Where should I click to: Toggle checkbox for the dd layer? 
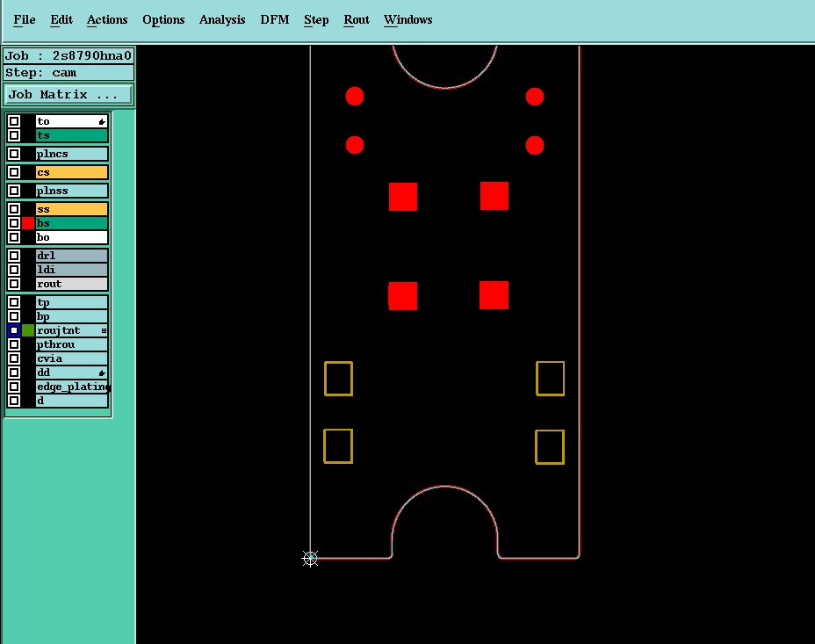point(14,373)
